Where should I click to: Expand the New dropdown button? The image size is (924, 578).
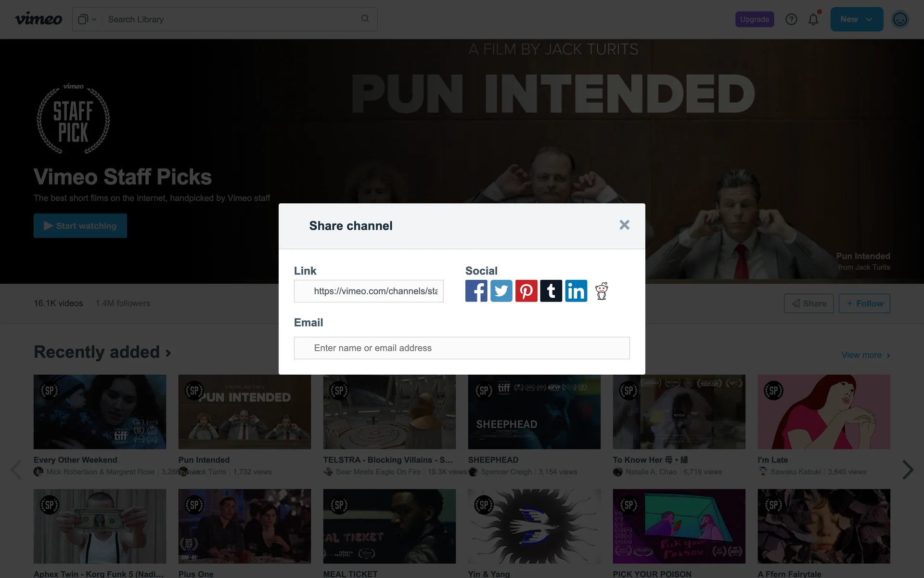pos(857,19)
